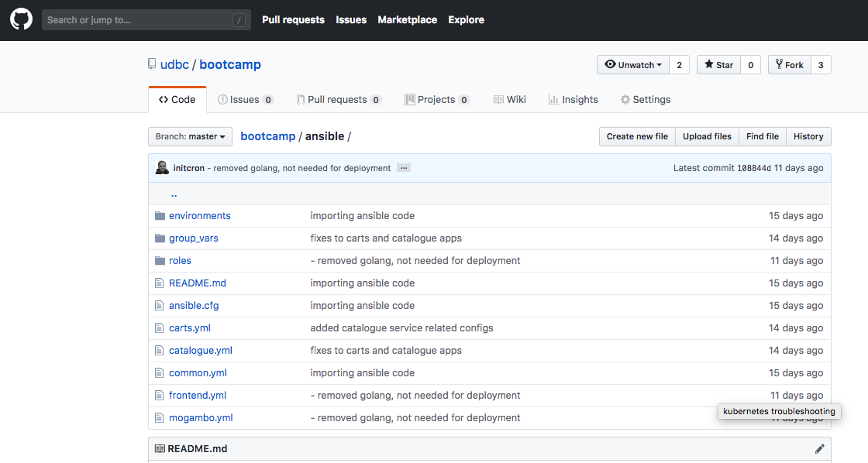This screenshot has height=463, width=868.
Task: Open the forks count 3
Action: (x=821, y=65)
